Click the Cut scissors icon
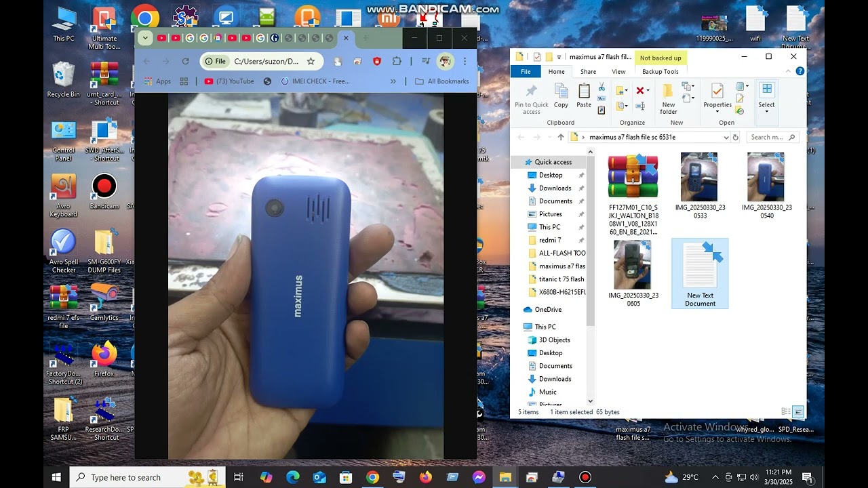The image size is (868, 488). click(x=601, y=86)
